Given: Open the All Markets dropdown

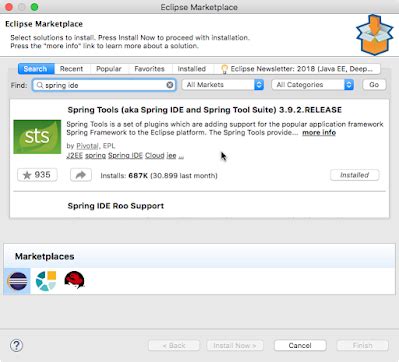Looking at the screenshot, I should pyautogui.click(x=223, y=85).
